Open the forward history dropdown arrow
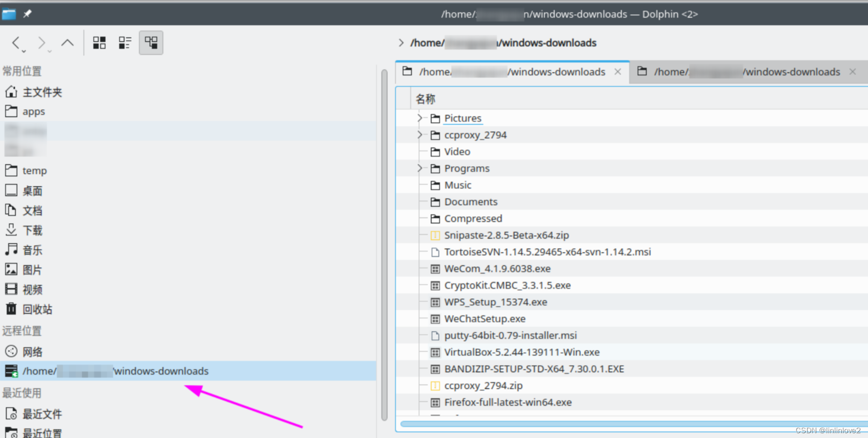Viewport: 868px width, 438px height. pos(49,51)
